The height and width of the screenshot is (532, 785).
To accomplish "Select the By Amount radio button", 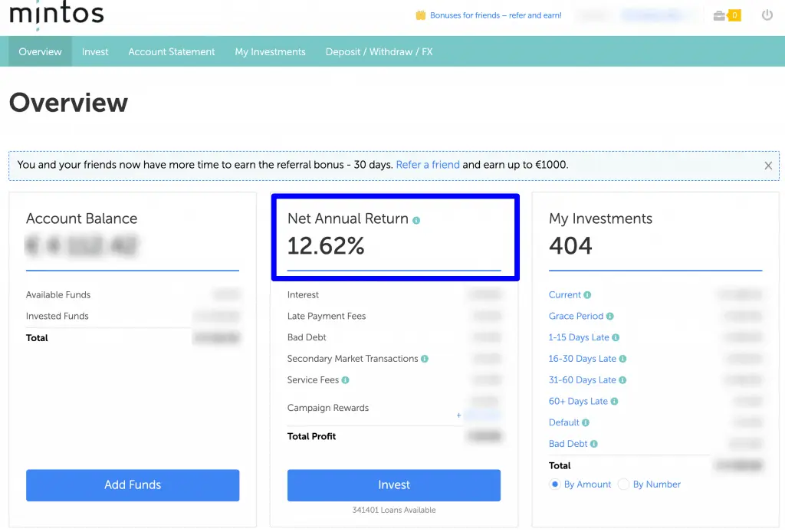I will (554, 484).
